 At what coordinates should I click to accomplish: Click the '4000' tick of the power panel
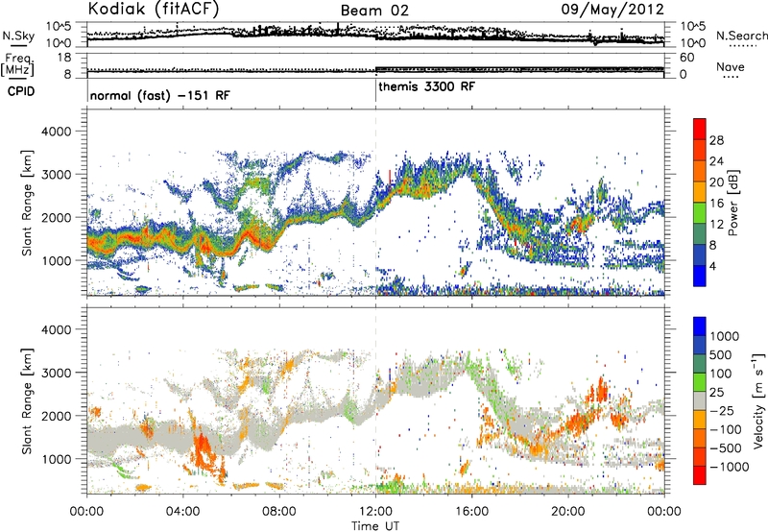point(56,132)
